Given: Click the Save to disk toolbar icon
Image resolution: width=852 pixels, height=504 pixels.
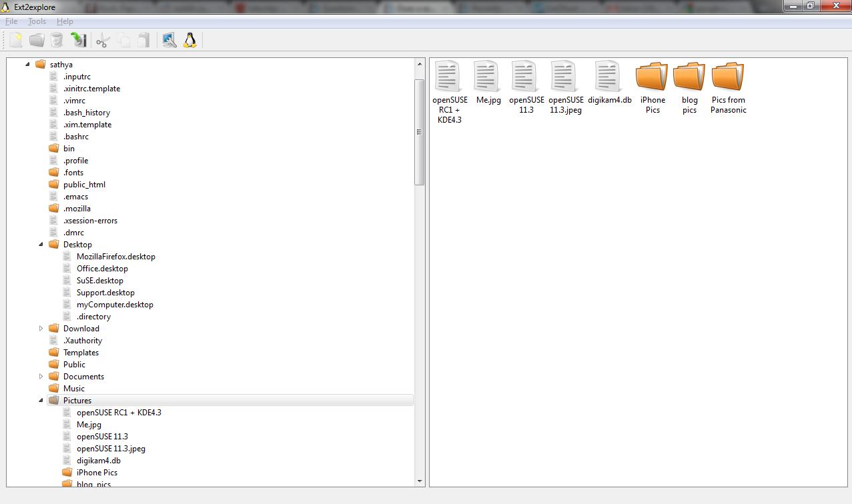Looking at the screenshot, I should [79, 41].
